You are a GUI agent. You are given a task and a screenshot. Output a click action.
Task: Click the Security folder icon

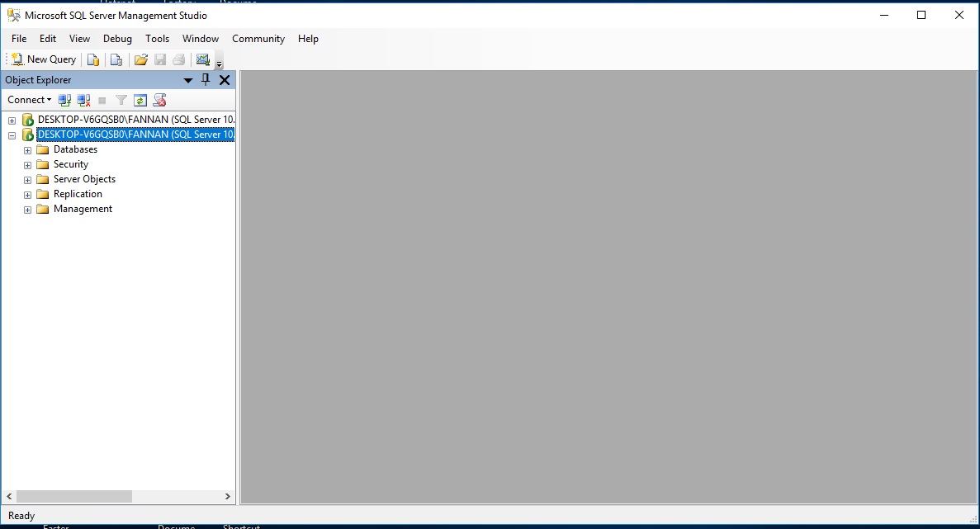42,165
